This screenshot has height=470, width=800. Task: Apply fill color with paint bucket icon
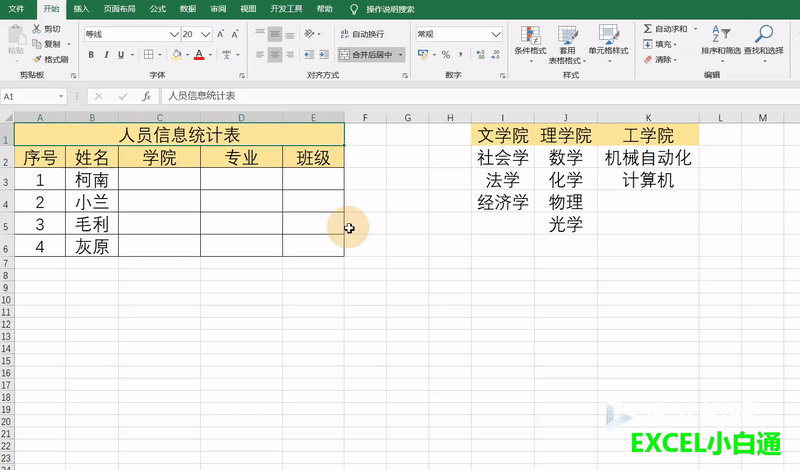pyautogui.click(x=177, y=54)
